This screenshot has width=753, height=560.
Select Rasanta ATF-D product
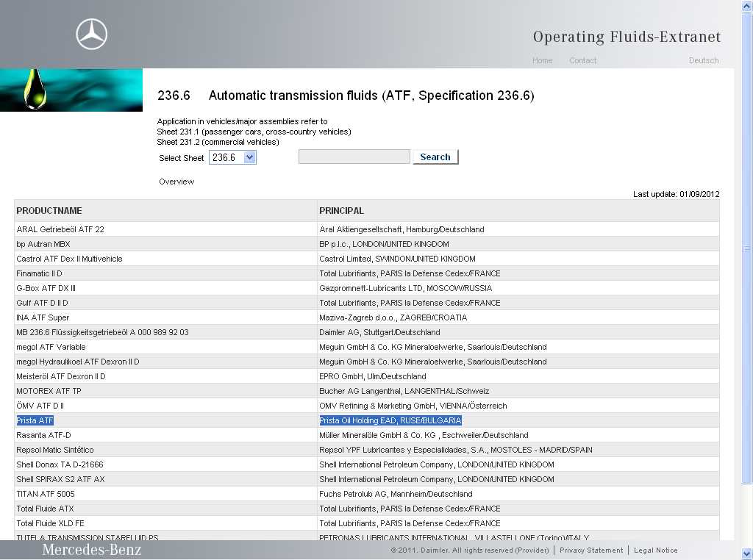43,435
